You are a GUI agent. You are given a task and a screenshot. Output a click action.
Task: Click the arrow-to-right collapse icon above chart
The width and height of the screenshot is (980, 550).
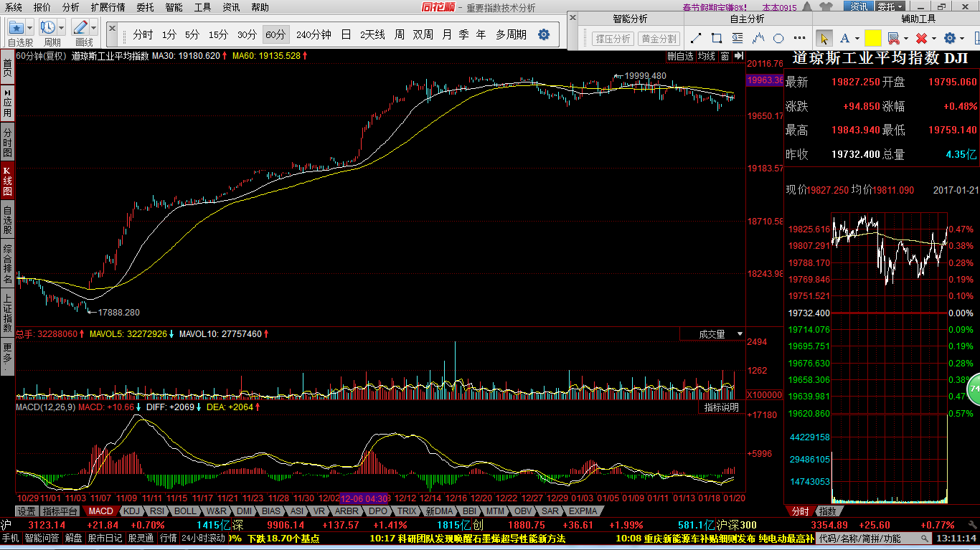click(739, 56)
